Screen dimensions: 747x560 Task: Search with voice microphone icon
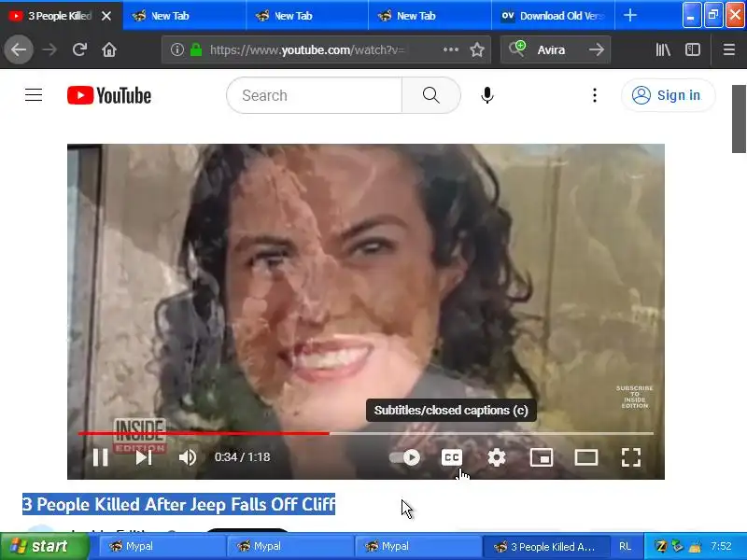tap(486, 95)
